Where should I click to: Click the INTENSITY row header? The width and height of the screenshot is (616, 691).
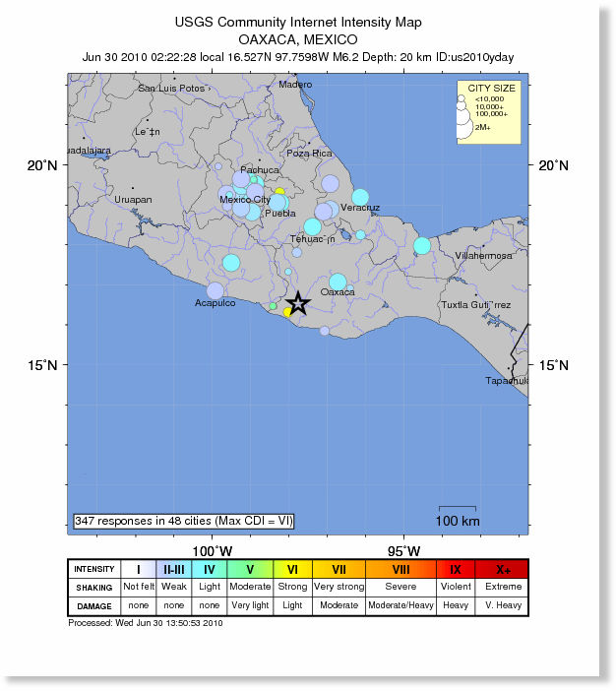coord(94,569)
